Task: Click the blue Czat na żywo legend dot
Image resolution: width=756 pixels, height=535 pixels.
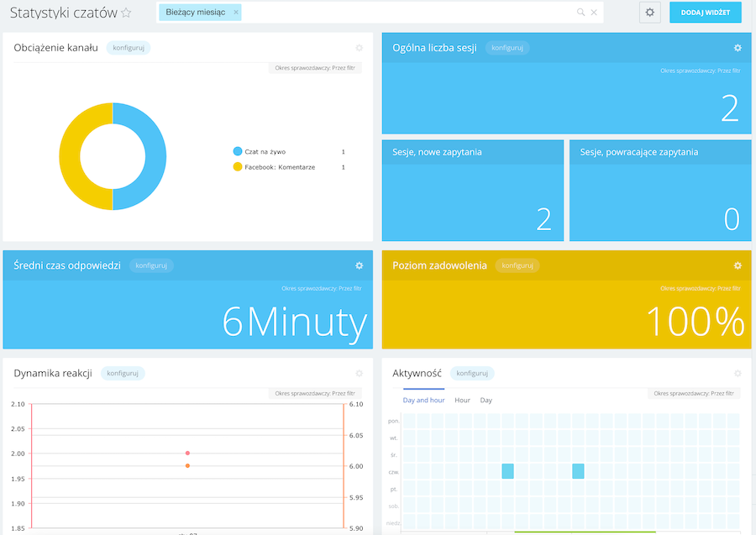Action: (237, 151)
